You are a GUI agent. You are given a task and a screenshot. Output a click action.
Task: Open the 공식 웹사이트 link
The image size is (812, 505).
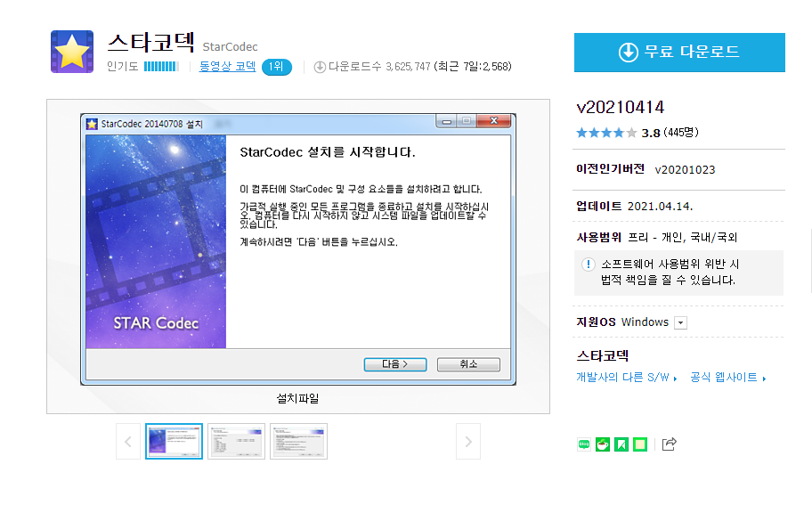click(x=727, y=378)
